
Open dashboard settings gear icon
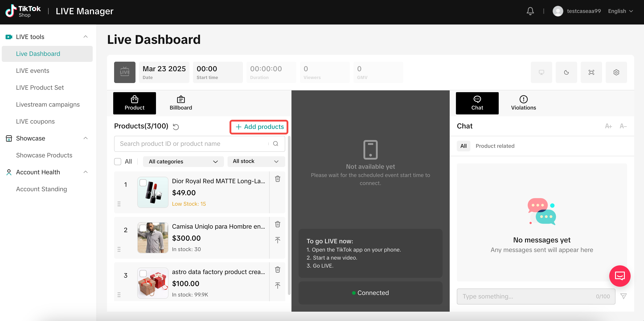tap(616, 72)
